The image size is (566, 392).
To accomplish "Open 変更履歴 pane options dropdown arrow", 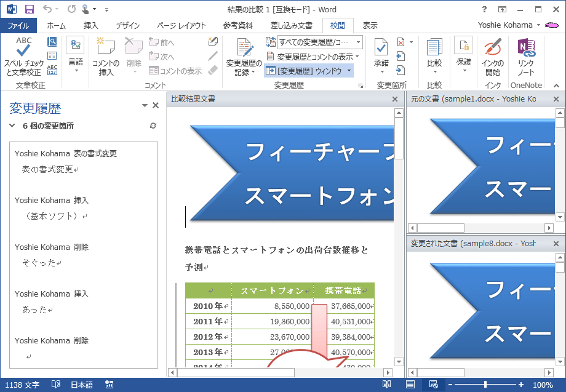I will point(145,105).
